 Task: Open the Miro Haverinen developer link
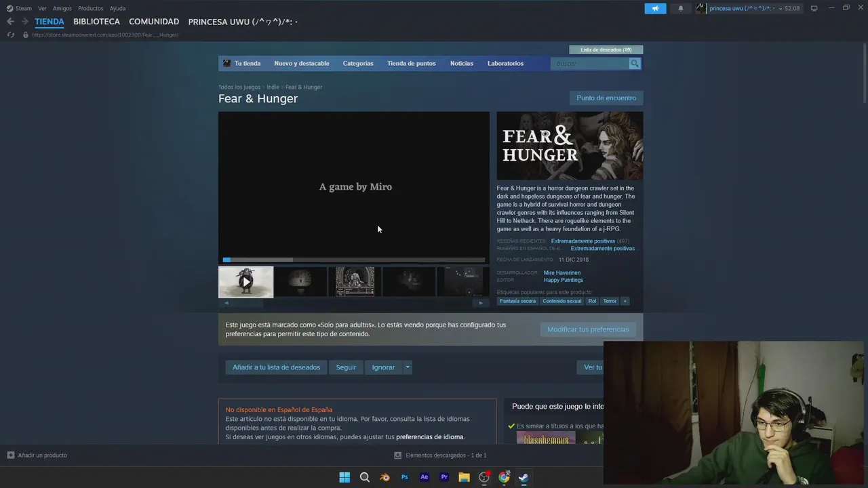562,272
